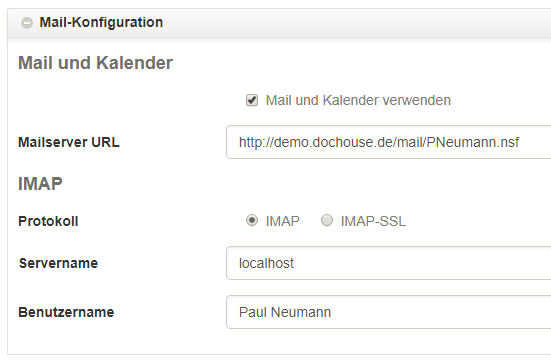Click the IMAP-SSL option label text

[x=373, y=221]
